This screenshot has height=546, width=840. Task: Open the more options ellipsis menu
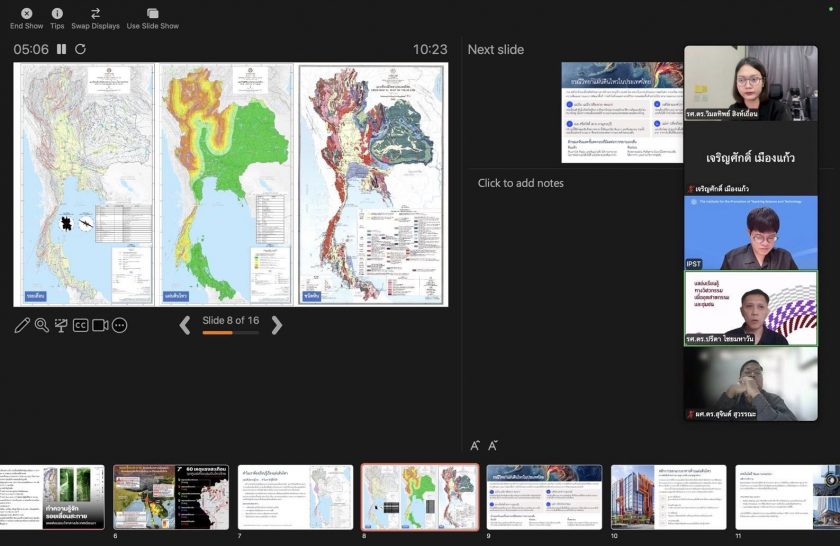(119, 325)
